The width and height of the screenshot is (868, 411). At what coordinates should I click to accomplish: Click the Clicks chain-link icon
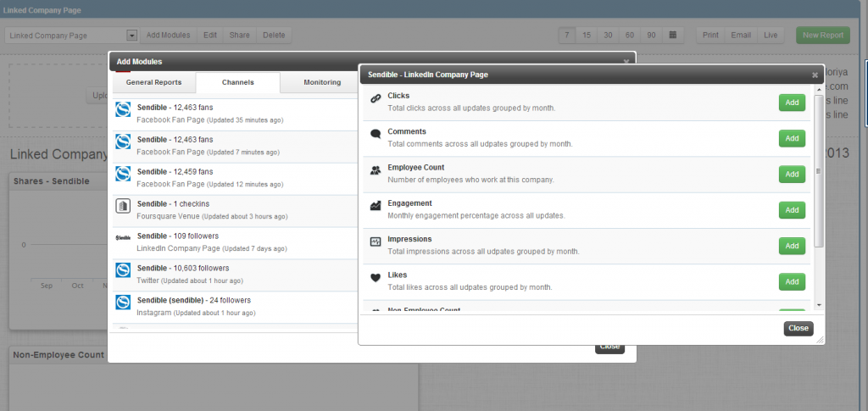click(376, 98)
